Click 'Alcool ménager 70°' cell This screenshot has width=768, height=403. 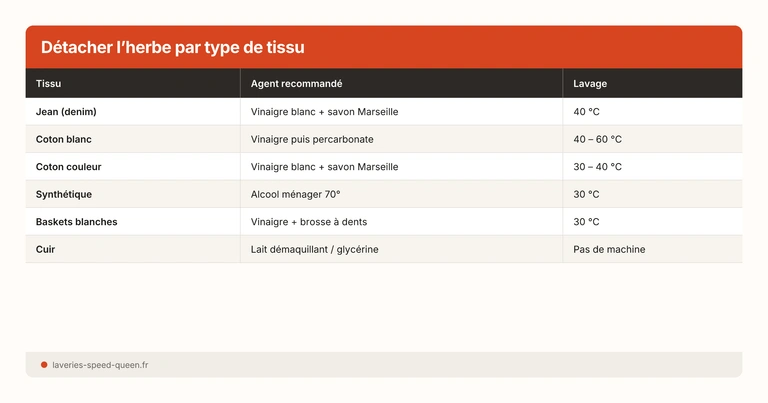296,194
